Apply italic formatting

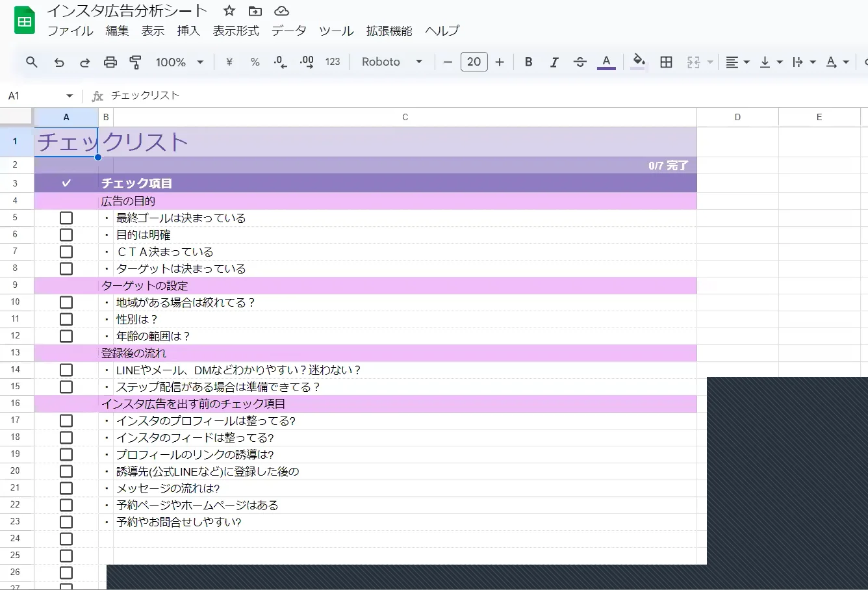tap(554, 62)
